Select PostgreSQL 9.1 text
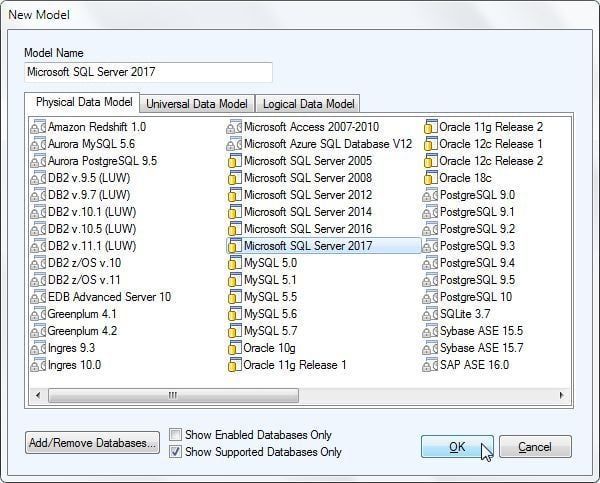Image resolution: width=600 pixels, height=483 pixels. (477, 212)
